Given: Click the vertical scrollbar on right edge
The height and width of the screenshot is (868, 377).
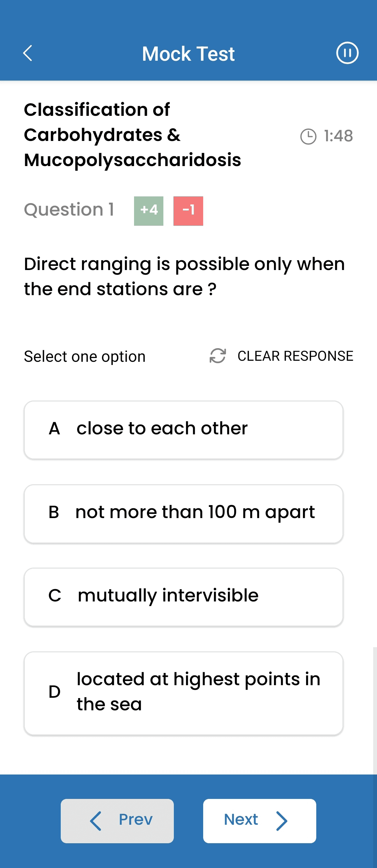Looking at the screenshot, I should (375, 708).
